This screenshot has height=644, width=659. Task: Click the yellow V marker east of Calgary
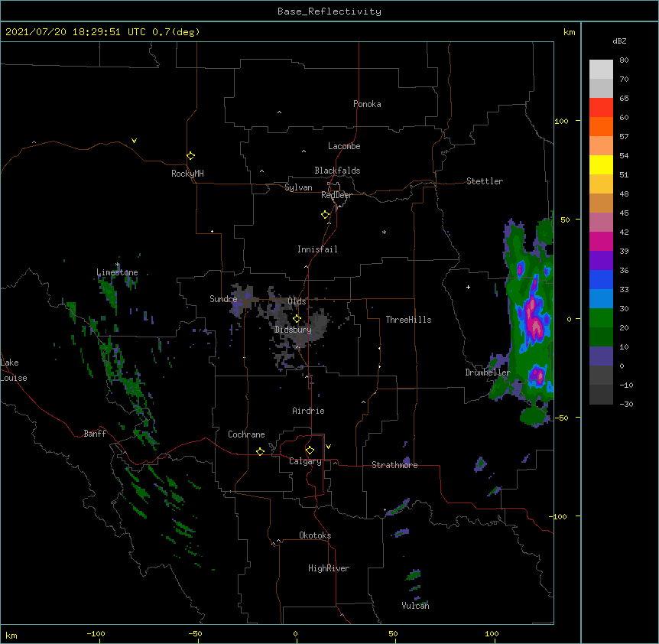point(328,447)
